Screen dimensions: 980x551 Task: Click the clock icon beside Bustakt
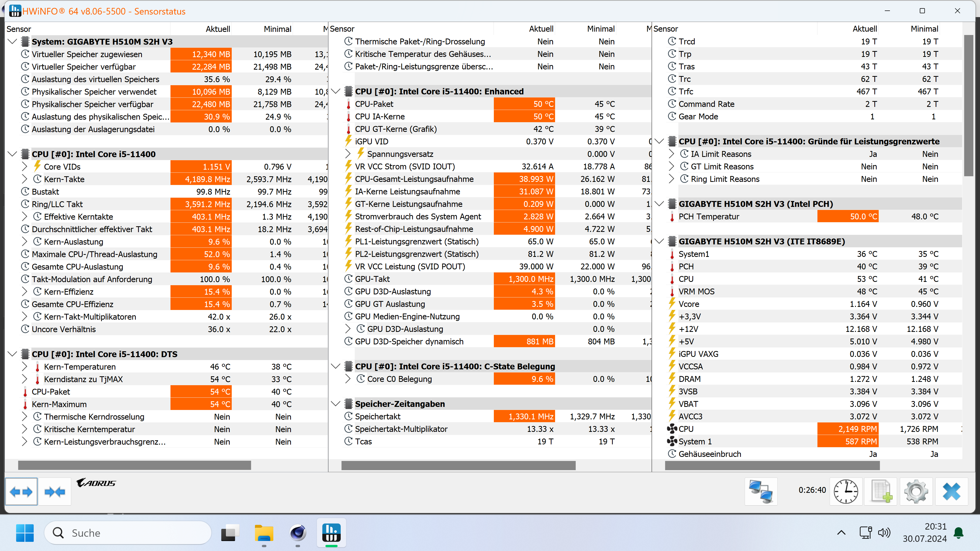click(x=25, y=192)
